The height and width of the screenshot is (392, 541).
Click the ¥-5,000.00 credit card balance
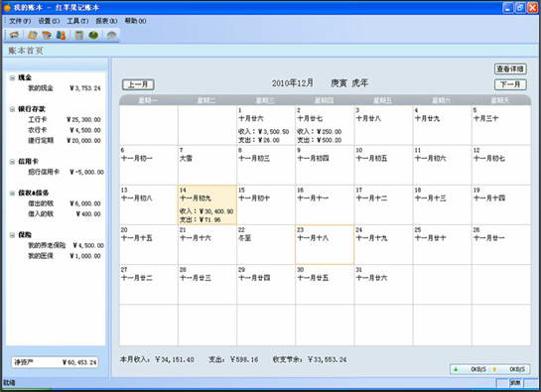tap(86, 172)
